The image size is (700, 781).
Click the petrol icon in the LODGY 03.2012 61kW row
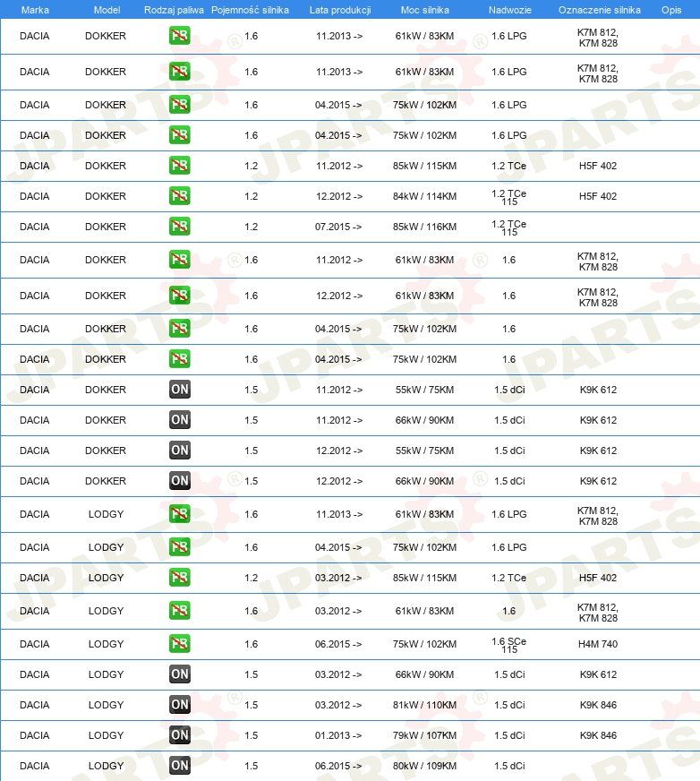coord(179,611)
